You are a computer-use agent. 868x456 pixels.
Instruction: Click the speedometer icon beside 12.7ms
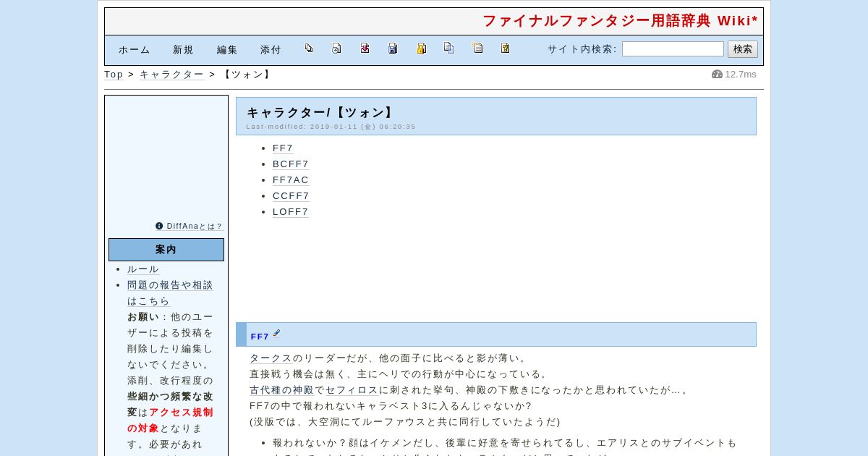(717, 75)
